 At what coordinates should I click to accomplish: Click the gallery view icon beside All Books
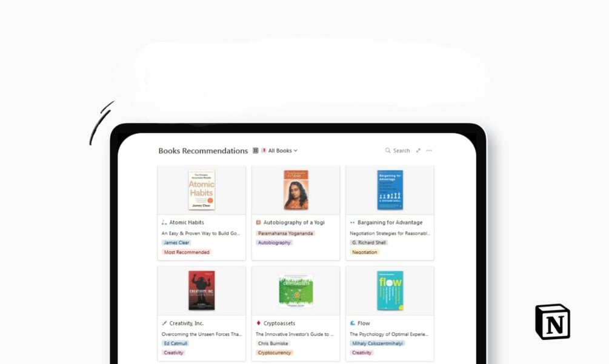pyautogui.click(x=256, y=151)
